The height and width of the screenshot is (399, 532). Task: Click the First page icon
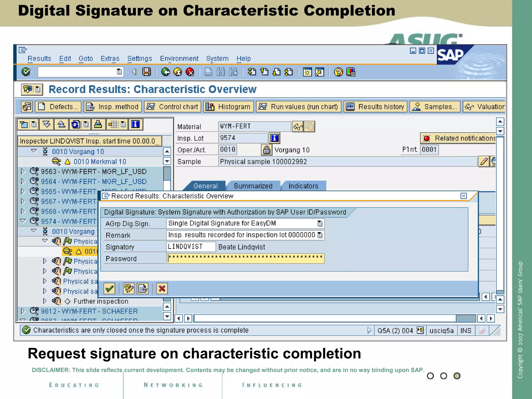(252, 72)
